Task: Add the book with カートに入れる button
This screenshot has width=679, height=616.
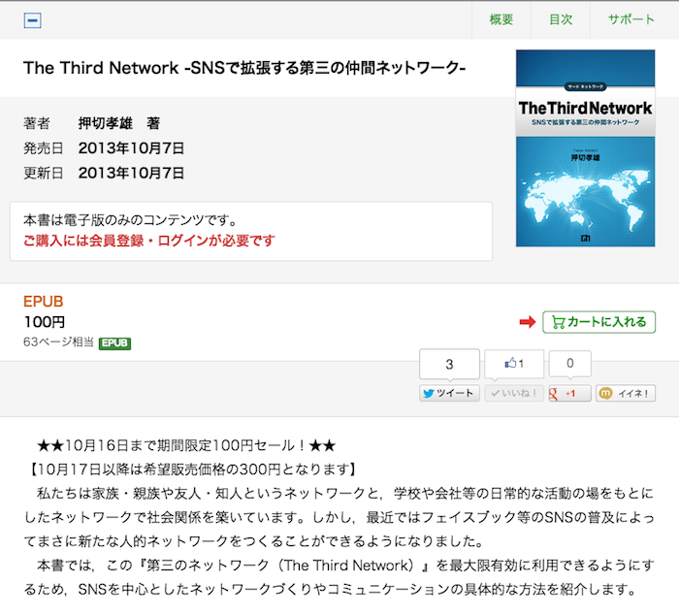Action: click(598, 322)
